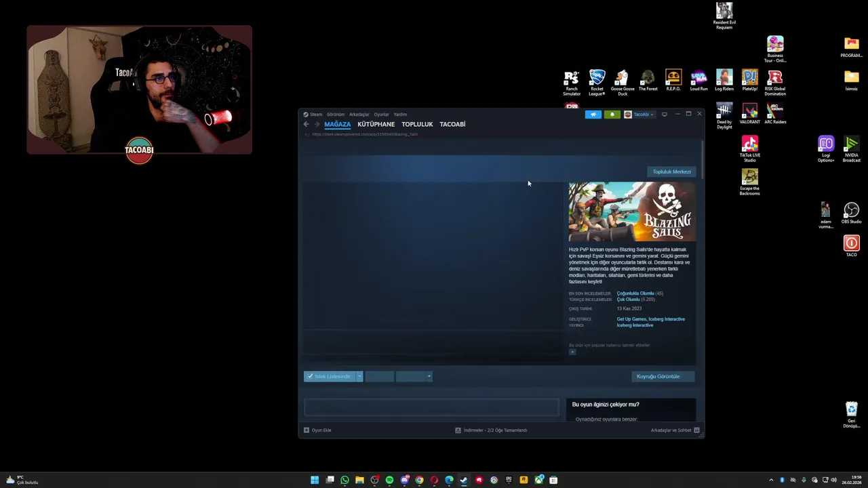Show hidden system tray icons
This screenshot has height=488, width=868.
(x=771, y=480)
